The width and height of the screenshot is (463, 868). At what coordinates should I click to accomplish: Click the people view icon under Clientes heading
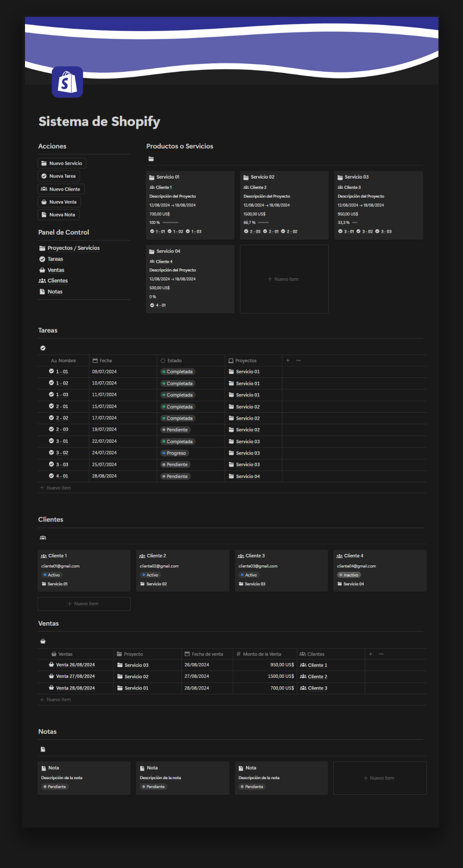pyautogui.click(x=43, y=538)
